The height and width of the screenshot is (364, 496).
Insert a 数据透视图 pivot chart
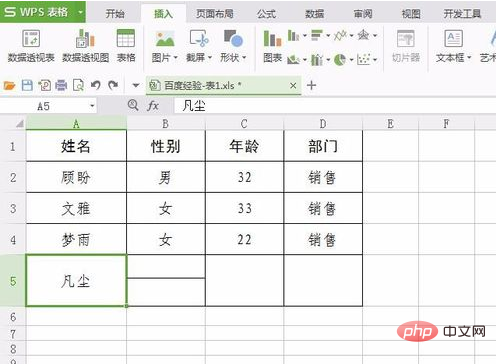point(86,46)
